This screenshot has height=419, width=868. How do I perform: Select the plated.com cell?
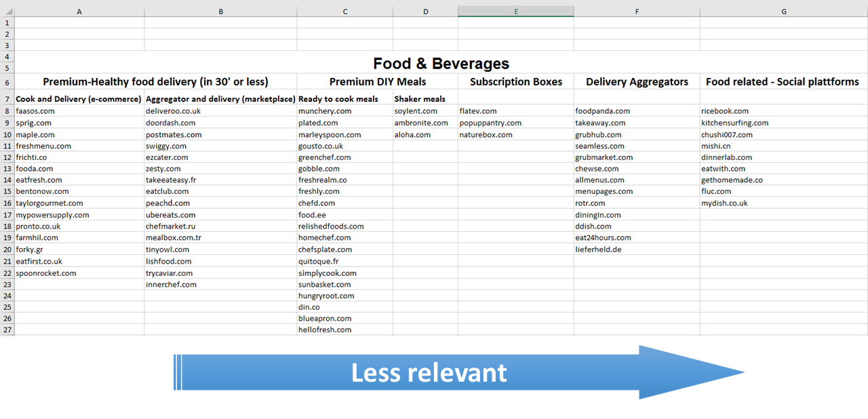[345, 123]
